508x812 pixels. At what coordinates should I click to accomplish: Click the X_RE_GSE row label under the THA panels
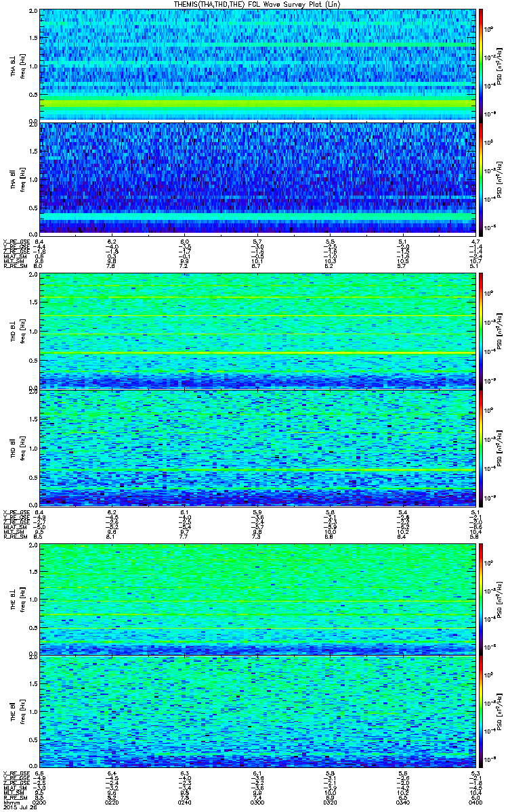pyautogui.click(x=15, y=241)
